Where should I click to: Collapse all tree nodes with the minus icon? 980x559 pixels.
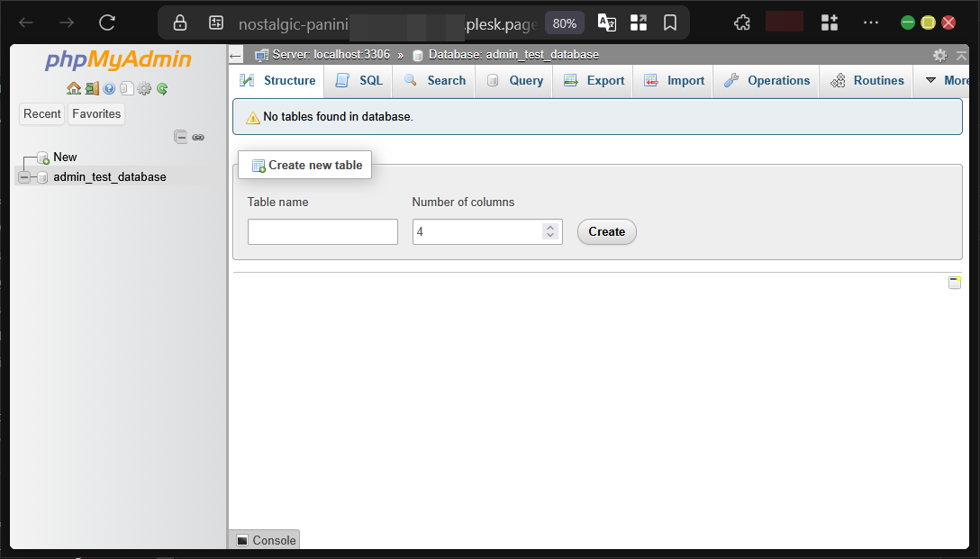point(180,136)
